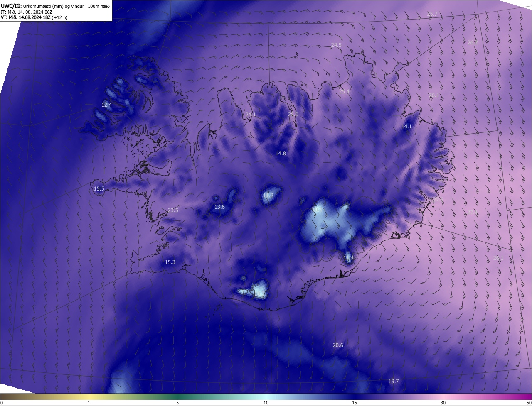Click the 27.6 value near east coast
532x406 pixels.
(438, 200)
